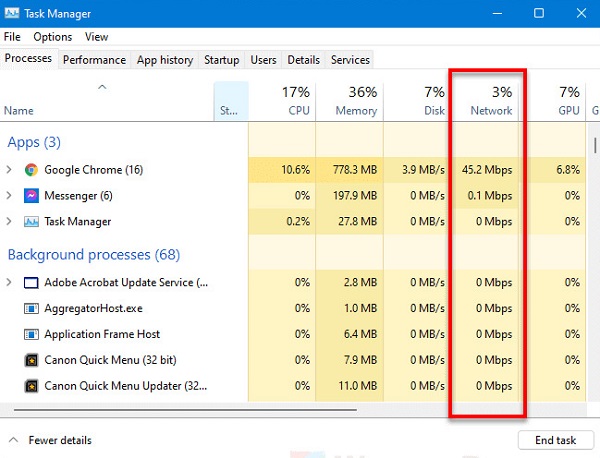Click the Task Manager row icon
This screenshot has height=458, width=600.
click(x=31, y=222)
